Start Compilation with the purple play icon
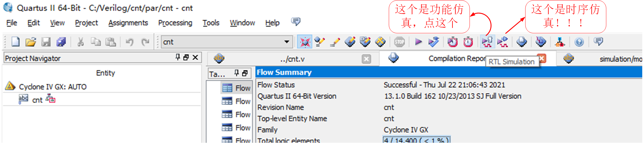This screenshot has width=644, height=143. pyautogui.click(x=418, y=42)
